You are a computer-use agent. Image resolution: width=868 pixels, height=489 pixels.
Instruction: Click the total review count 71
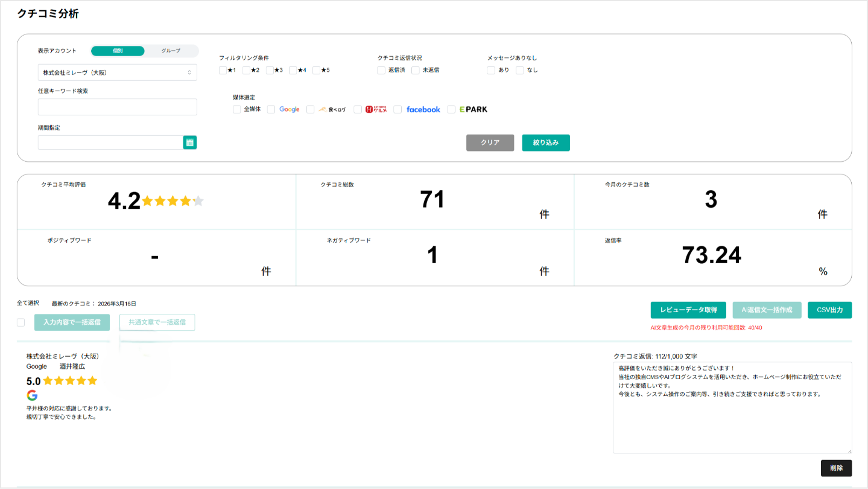[x=432, y=199]
